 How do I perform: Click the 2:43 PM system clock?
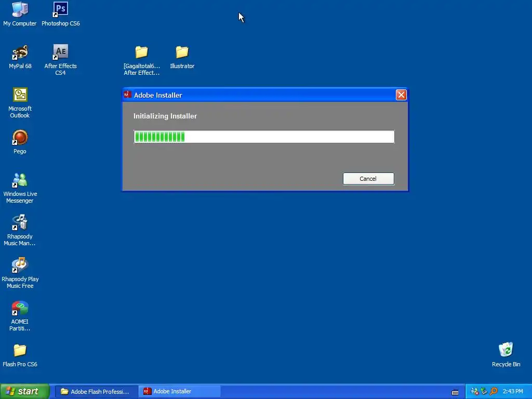[513, 392]
